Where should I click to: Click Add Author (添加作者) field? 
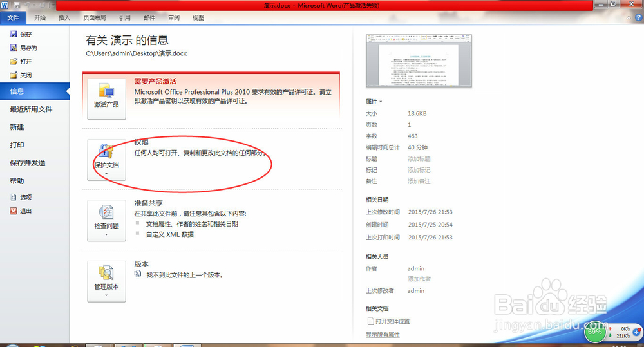(x=419, y=279)
